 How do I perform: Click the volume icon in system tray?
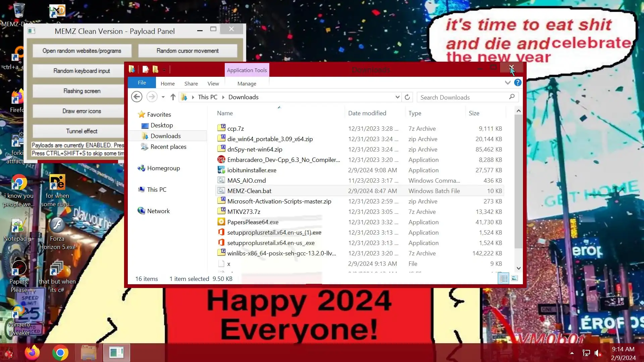coord(598,353)
